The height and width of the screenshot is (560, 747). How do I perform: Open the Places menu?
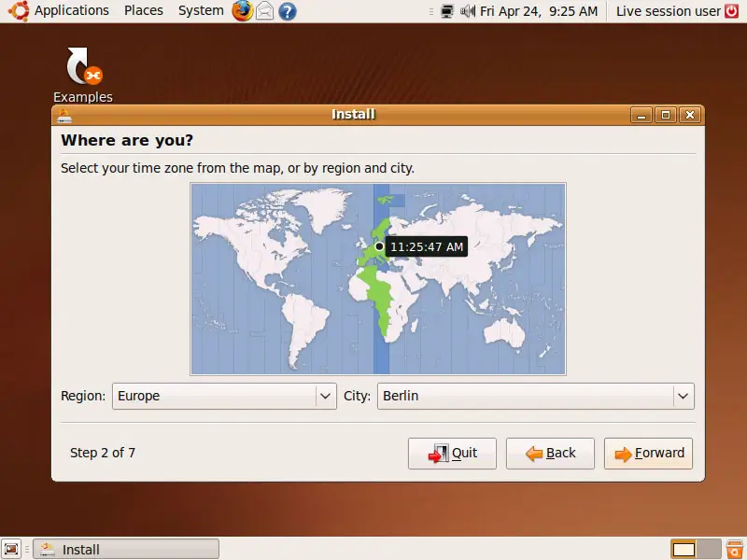(x=144, y=10)
